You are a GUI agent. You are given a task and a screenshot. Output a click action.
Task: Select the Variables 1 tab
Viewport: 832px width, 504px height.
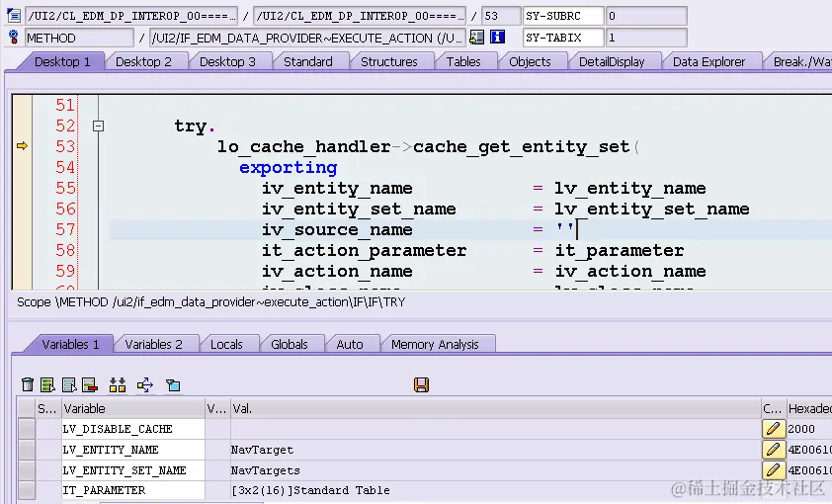[x=70, y=344]
